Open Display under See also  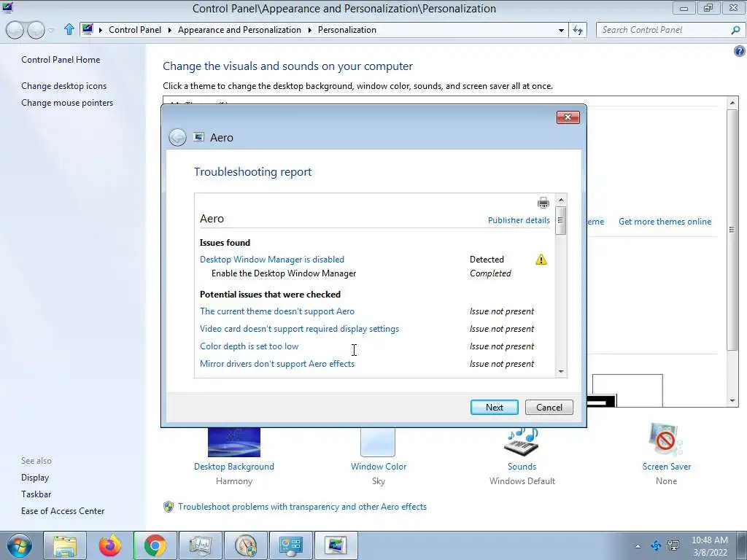[x=35, y=478]
